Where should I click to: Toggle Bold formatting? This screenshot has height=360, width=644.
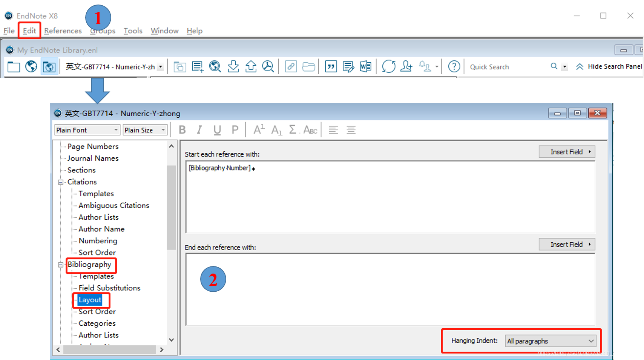tap(182, 130)
